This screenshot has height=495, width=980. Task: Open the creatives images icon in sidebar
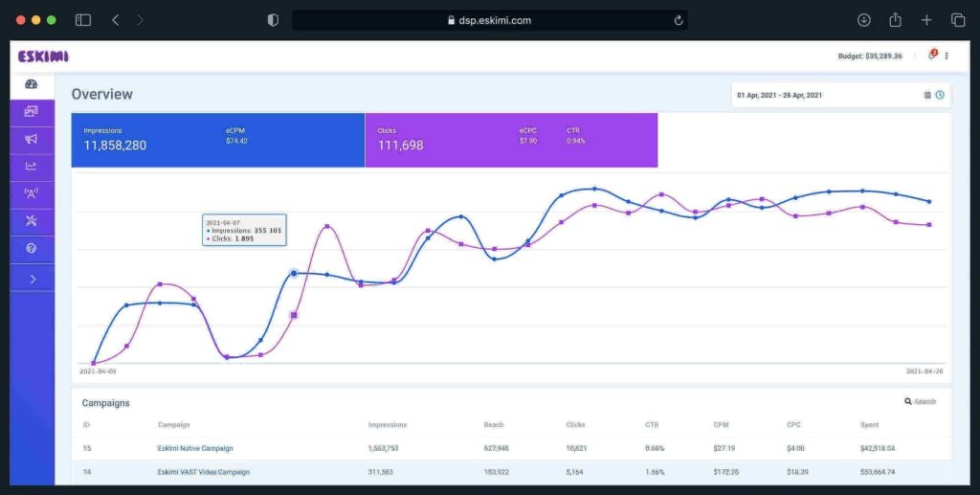click(31, 111)
